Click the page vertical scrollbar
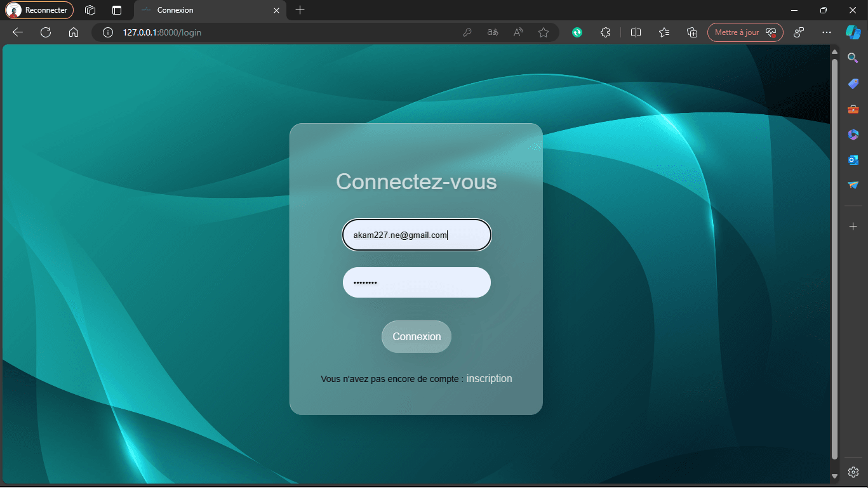 (834, 258)
